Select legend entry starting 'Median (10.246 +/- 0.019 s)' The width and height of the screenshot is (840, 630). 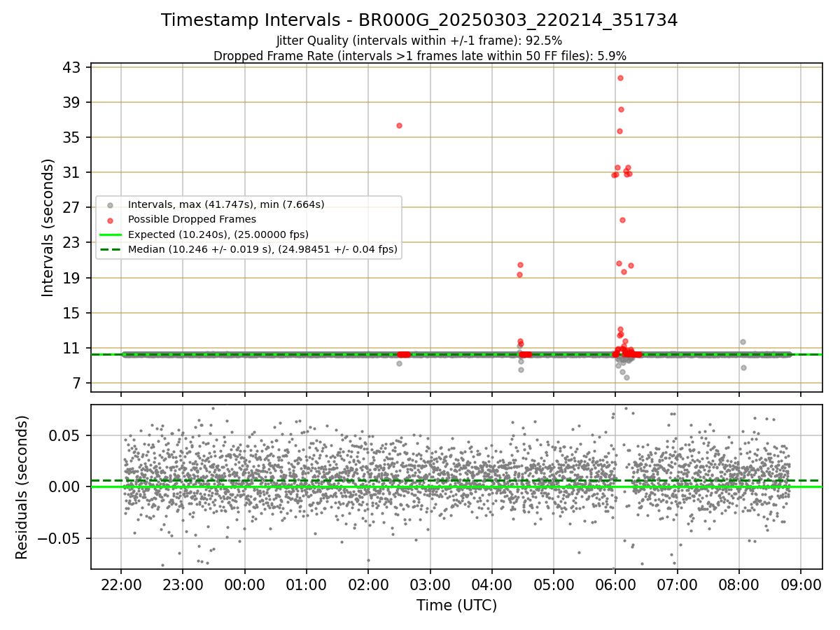(x=262, y=248)
